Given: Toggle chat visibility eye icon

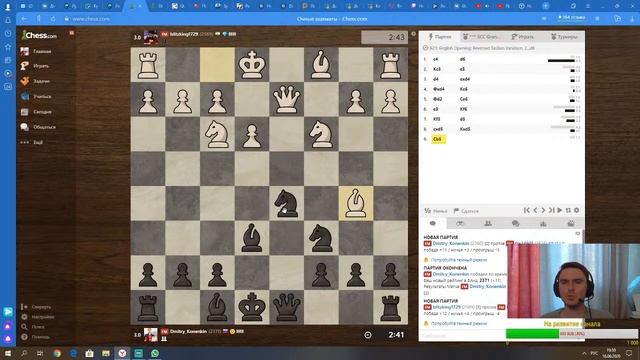Looking at the screenshot, I should [x=578, y=233].
